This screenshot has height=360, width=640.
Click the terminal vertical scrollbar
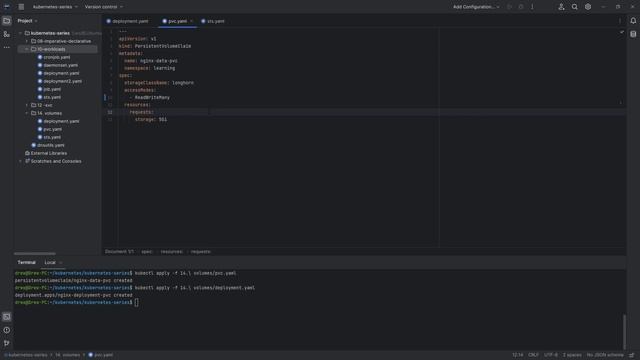[x=624, y=331]
